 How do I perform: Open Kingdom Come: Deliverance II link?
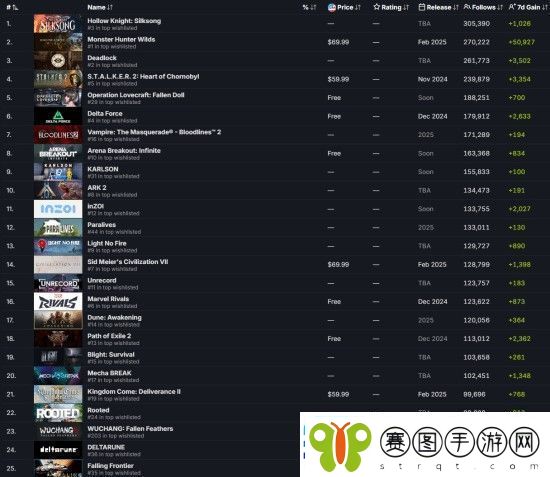(134, 391)
